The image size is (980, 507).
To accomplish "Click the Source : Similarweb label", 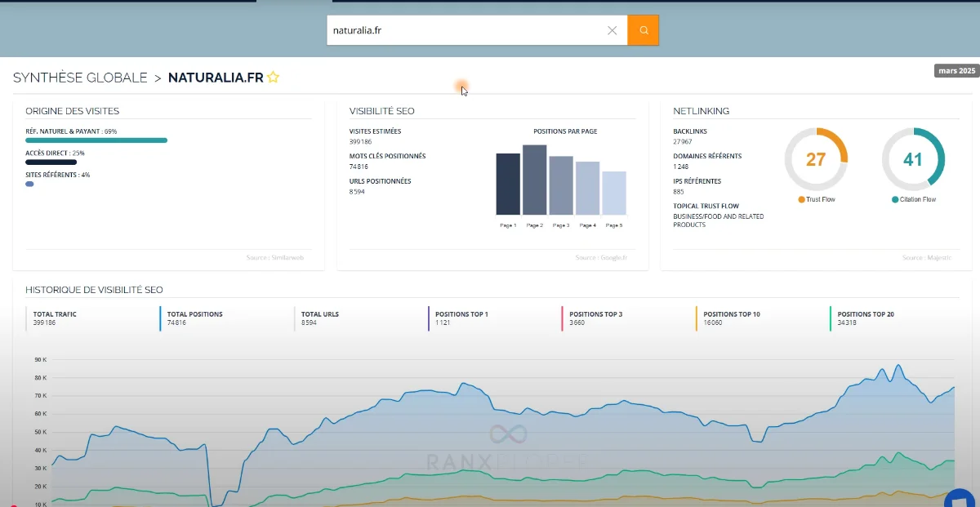I will pos(274,258).
